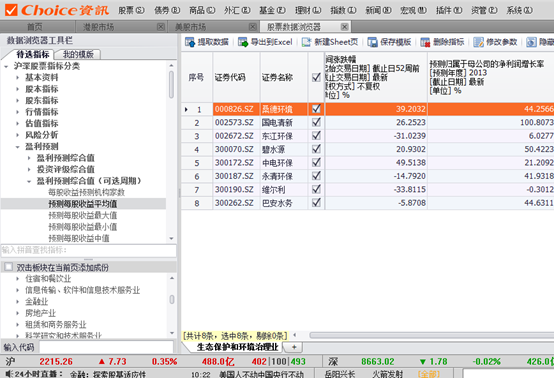Expand the 金融业 sector node
Image resolution: width=554 pixels, height=378 pixels.
pos(18,302)
